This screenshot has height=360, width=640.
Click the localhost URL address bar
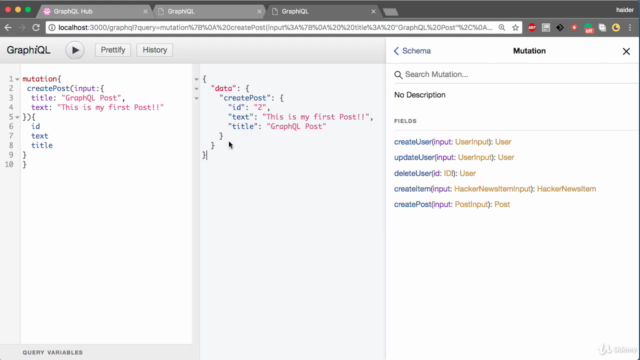276,28
